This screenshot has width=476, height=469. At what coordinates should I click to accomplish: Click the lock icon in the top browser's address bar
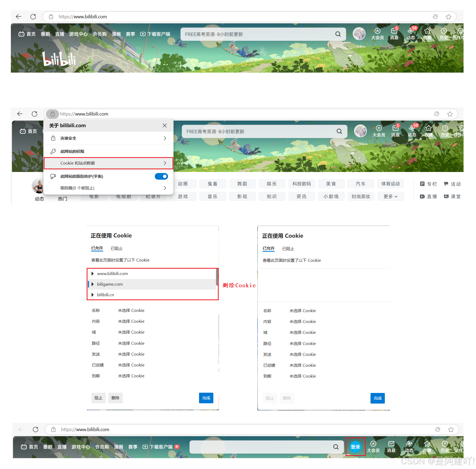coord(51,17)
